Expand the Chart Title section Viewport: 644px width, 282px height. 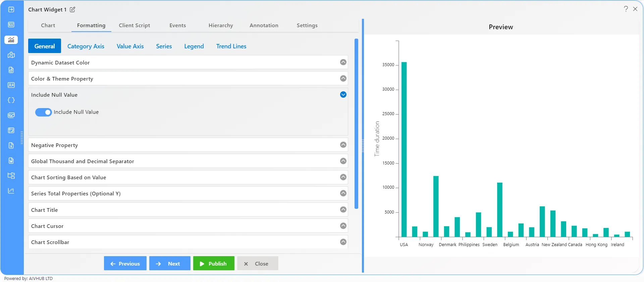coord(343,209)
